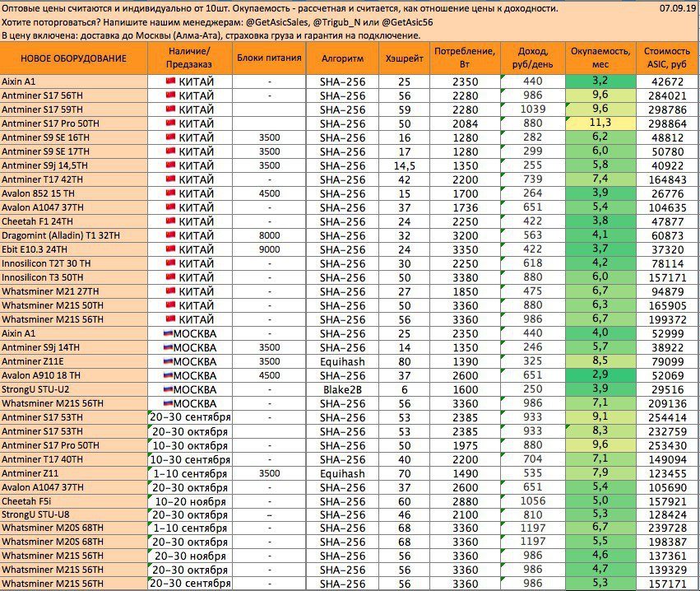Select the yellow payback cell 11,3
This screenshot has width=700, height=591.
(x=600, y=123)
